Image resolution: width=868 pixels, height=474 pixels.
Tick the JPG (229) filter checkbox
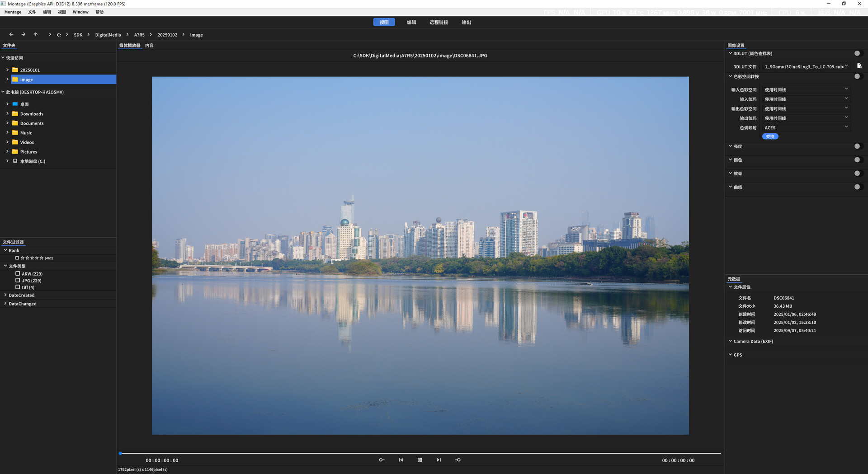point(18,281)
